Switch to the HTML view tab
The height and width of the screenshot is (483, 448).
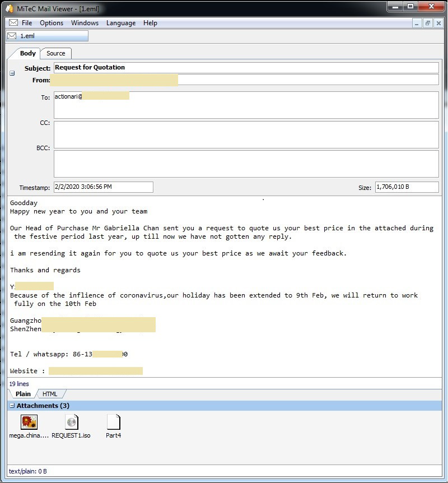pos(50,394)
